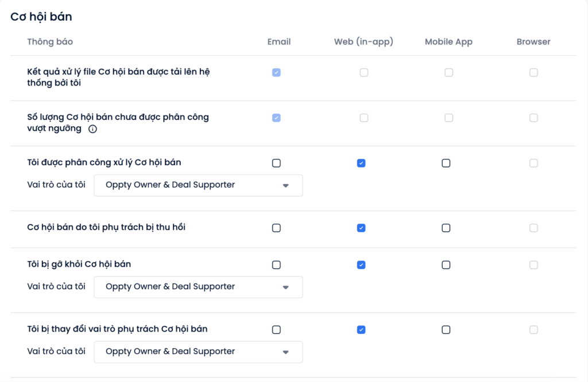Toggle Browser checkbox for "Kết quả xử lý file" row

point(533,73)
